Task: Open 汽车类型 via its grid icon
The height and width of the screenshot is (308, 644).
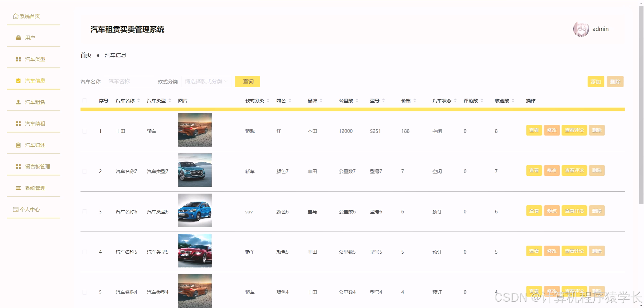Action: click(x=18, y=59)
